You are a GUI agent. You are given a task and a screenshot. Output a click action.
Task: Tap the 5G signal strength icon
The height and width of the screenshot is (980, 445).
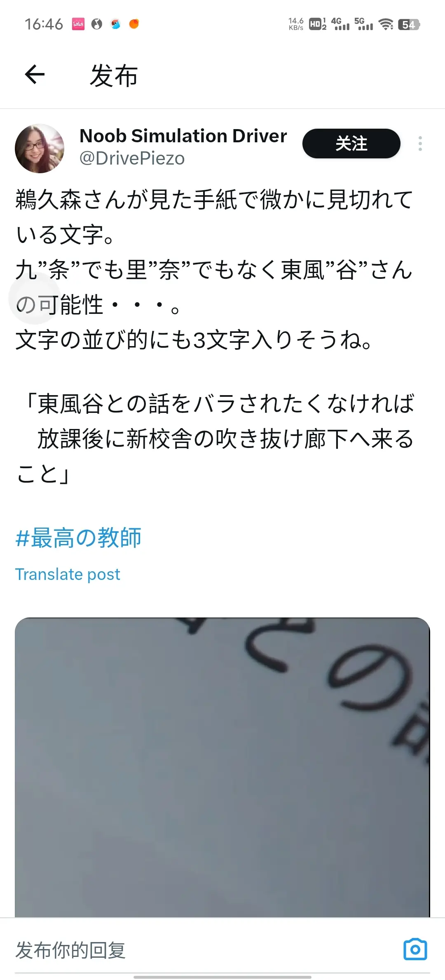(x=363, y=24)
